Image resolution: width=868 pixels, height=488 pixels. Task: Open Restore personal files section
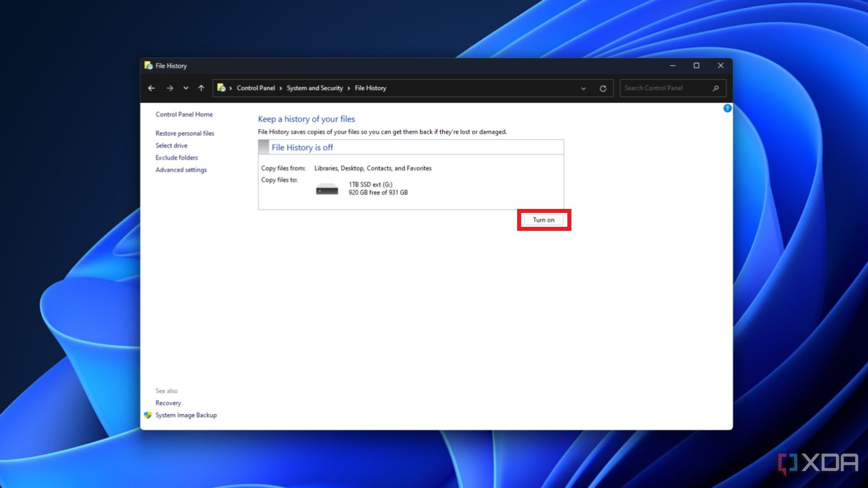click(x=185, y=133)
